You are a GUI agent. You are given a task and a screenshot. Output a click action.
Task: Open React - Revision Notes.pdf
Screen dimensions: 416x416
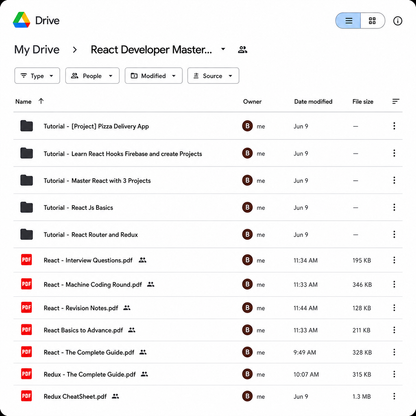point(81,308)
